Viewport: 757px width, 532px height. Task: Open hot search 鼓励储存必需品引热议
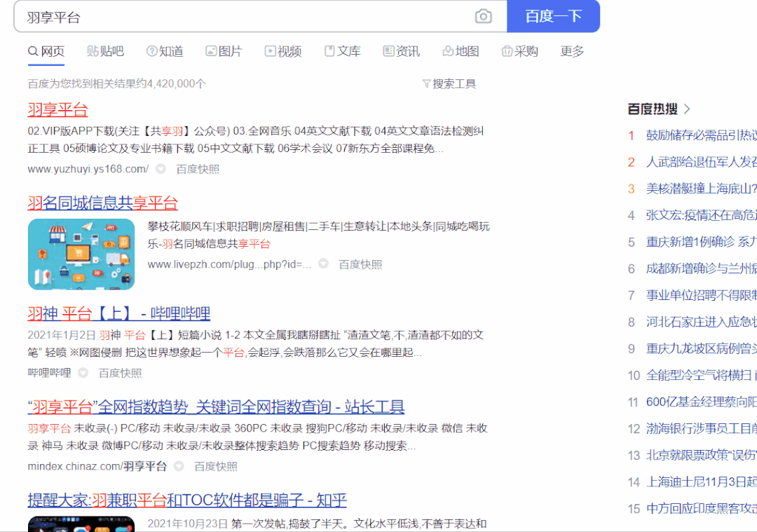702,135
